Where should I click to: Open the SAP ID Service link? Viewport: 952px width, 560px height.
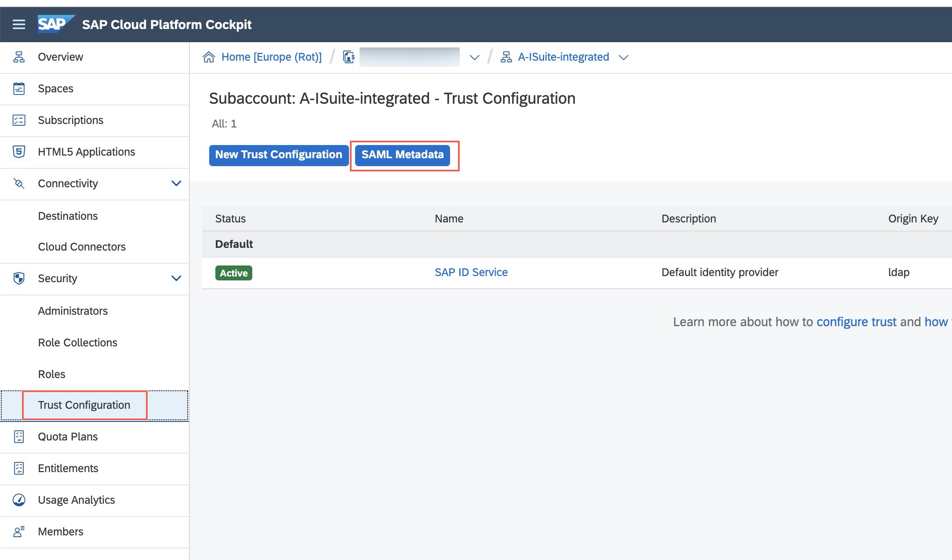click(471, 273)
